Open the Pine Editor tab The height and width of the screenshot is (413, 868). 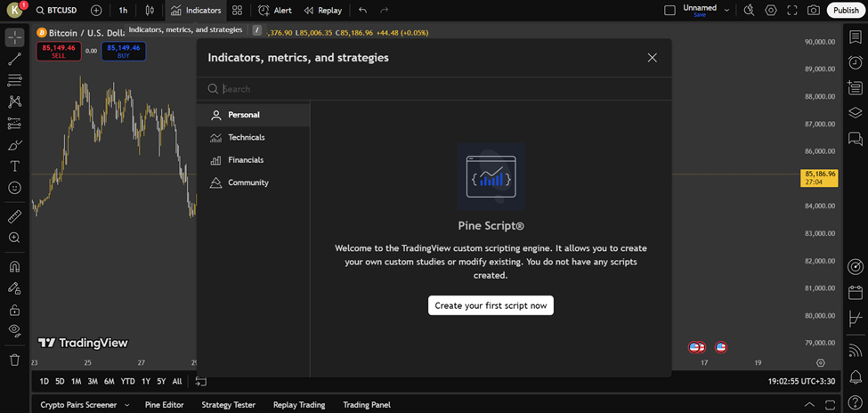pos(165,405)
